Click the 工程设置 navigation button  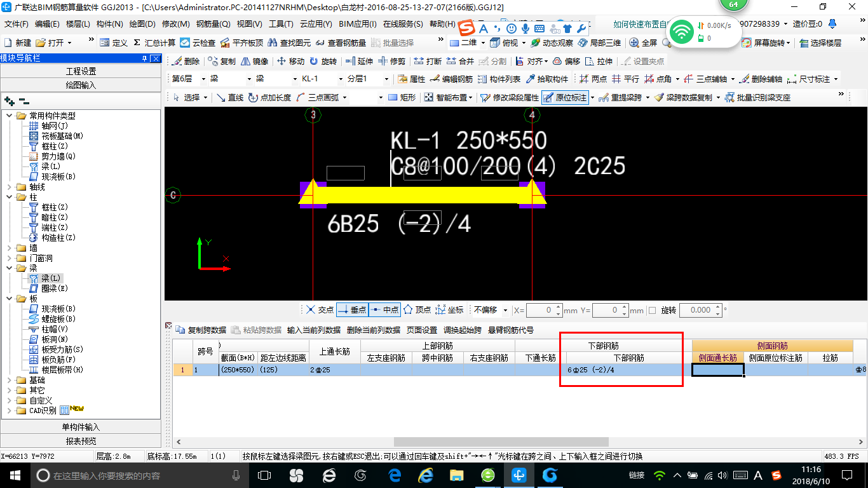click(81, 71)
